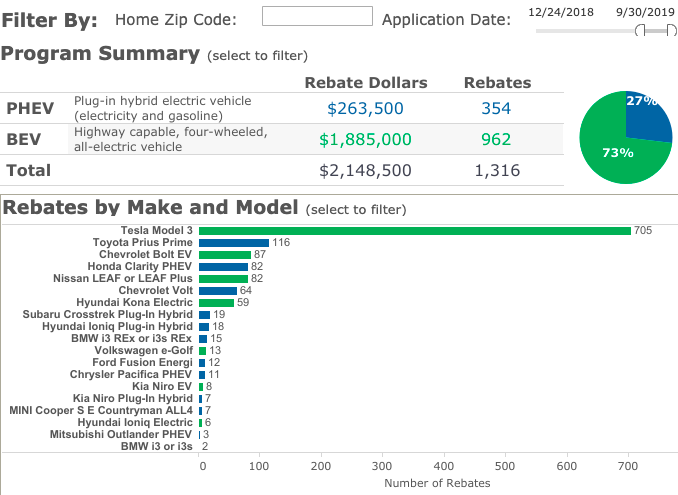
Task: Click the $1,885,000 BEV rebate dollars
Action: click(365, 139)
